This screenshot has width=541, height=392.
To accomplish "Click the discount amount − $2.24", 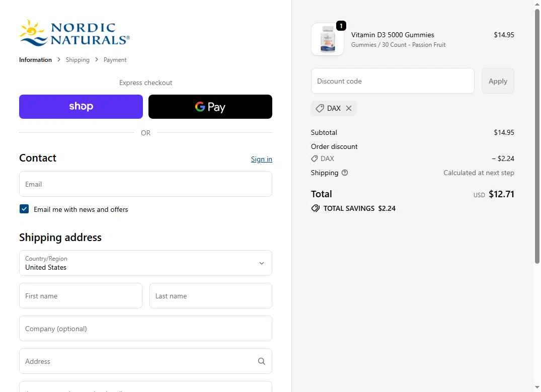I will coord(503,159).
